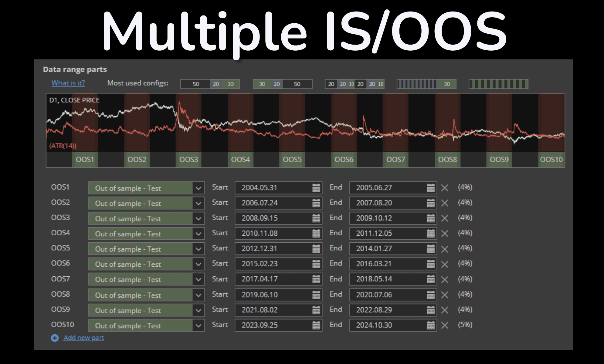Apply the striped preset ending in 30
The width and height of the screenshot is (604, 364).
pyautogui.click(x=426, y=84)
